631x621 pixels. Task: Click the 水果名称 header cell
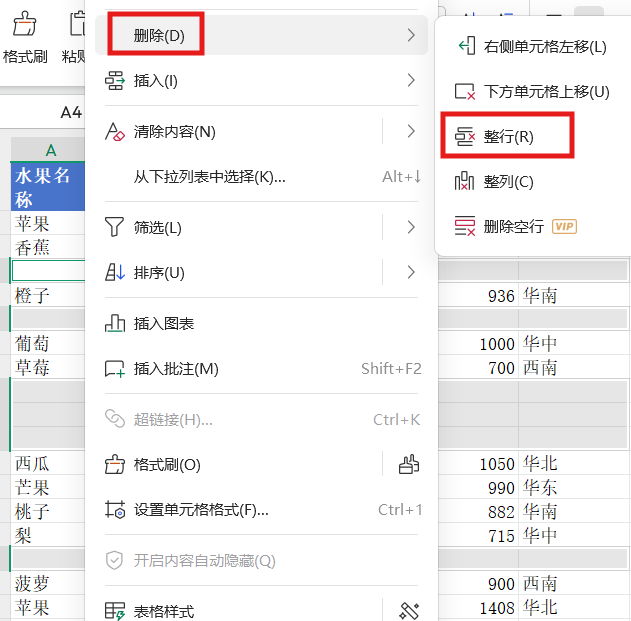[x=48, y=187]
